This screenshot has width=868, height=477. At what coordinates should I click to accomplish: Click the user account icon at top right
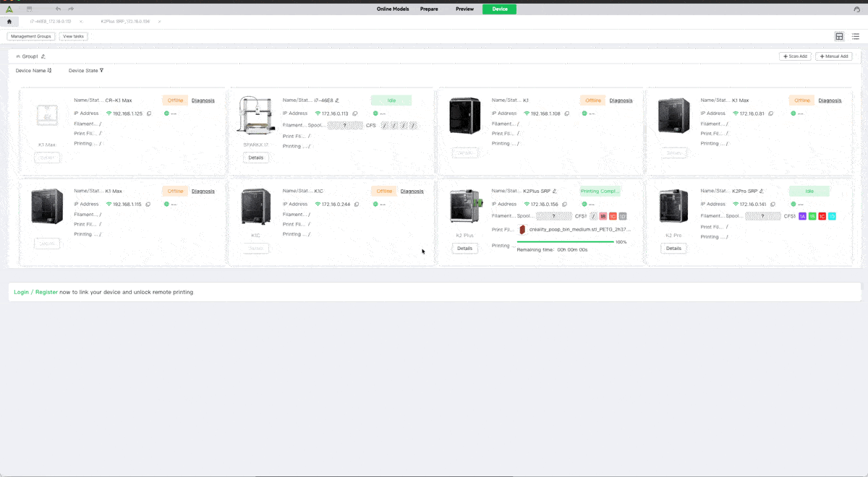pos(857,9)
